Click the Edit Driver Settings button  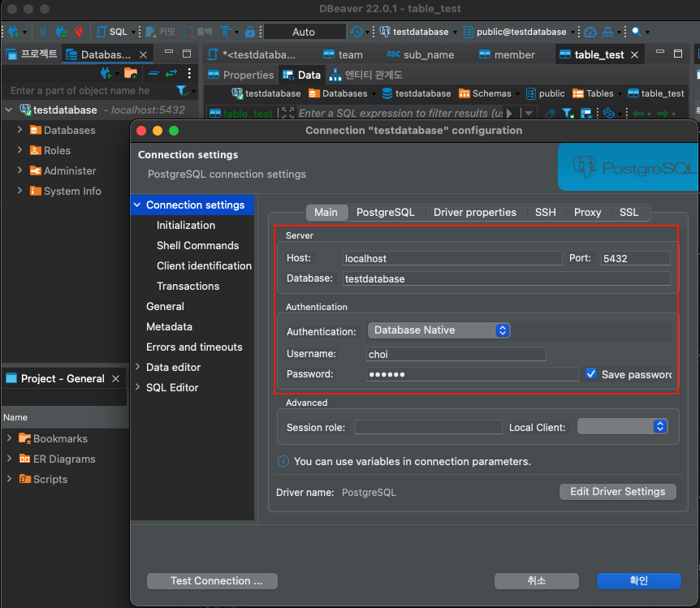[x=617, y=491]
